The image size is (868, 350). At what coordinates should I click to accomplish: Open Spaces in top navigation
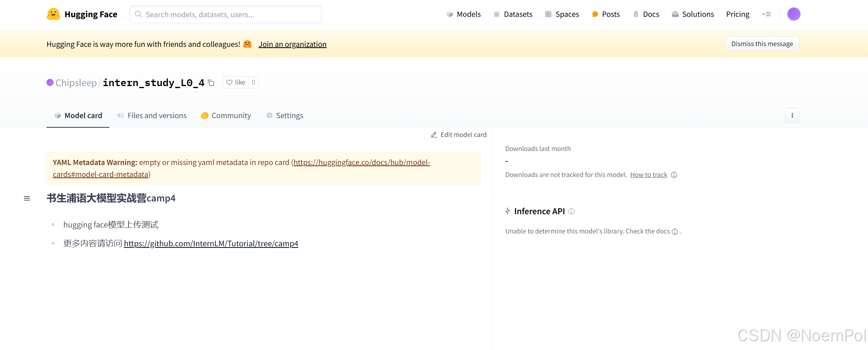562,14
